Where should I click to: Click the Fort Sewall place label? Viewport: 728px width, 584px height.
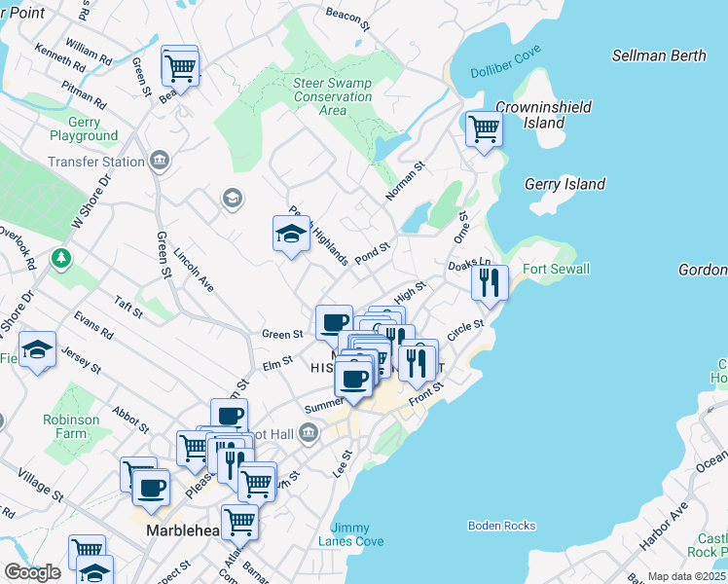tap(555, 269)
